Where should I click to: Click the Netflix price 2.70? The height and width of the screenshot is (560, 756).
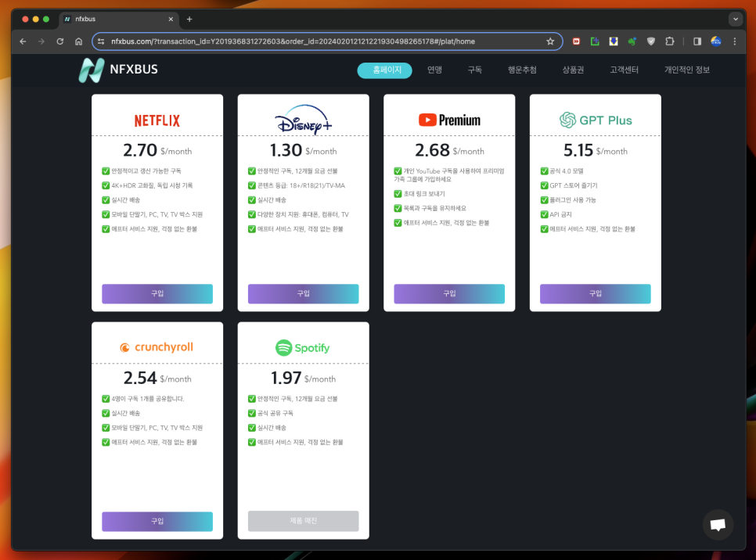[x=140, y=150]
